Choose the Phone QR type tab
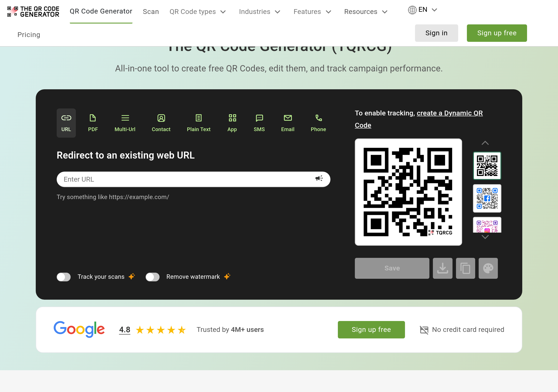The height and width of the screenshot is (392, 558). (x=318, y=123)
